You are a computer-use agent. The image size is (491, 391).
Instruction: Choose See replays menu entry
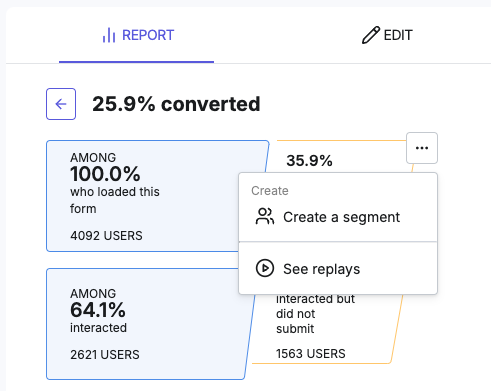coord(338,269)
